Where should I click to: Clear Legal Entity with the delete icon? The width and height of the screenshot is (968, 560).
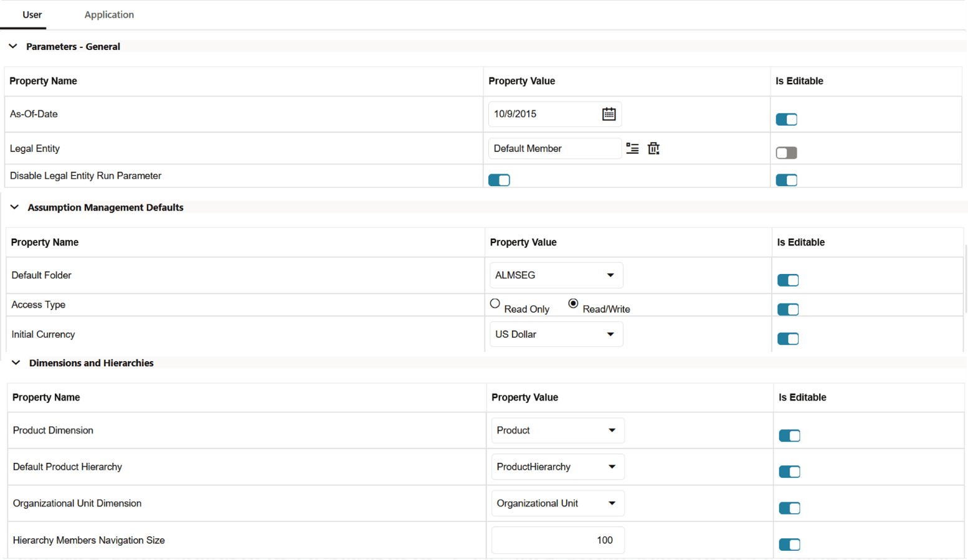653,148
